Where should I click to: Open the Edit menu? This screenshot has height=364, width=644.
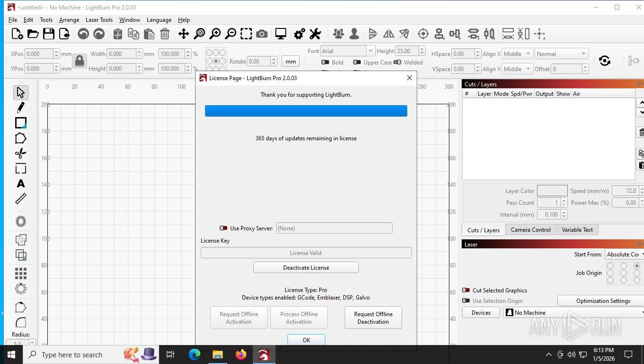point(28,20)
